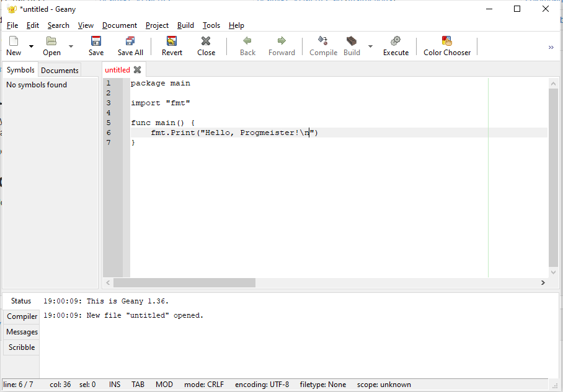Click 'filetype: None' in status bar
Screen dimensions: 563x392
pyautogui.click(x=323, y=385)
